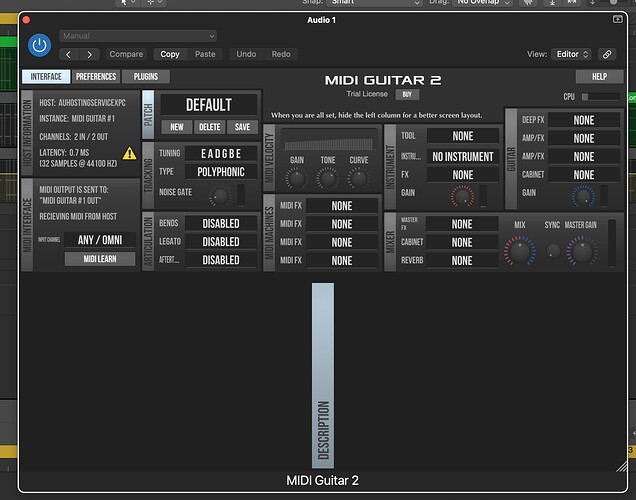Go to next preset with right arrow
Screen dimensions: 636x500
pyautogui.click(x=90, y=54)
